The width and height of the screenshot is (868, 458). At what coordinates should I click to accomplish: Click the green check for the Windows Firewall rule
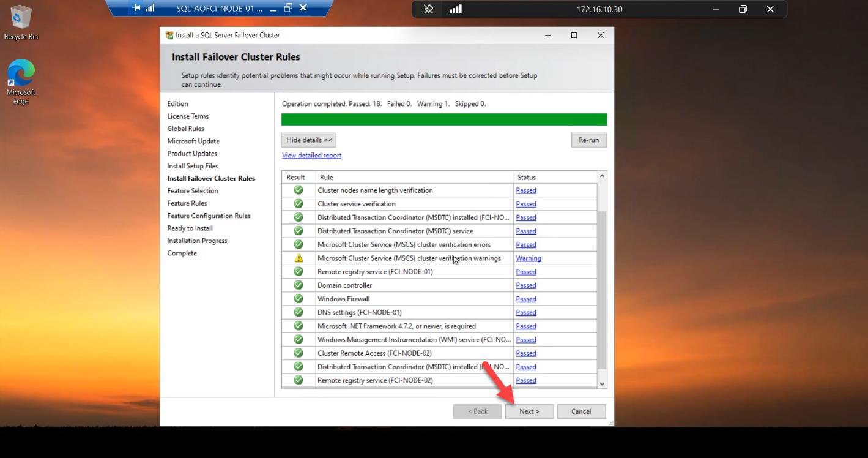(299, 298)
